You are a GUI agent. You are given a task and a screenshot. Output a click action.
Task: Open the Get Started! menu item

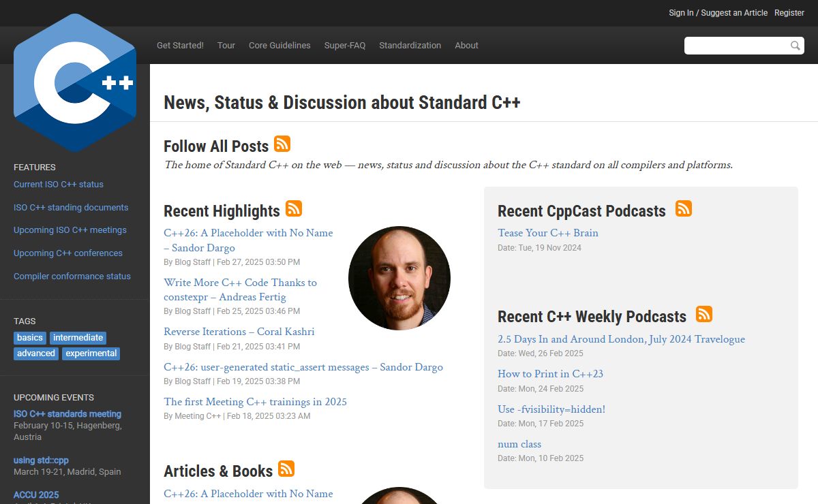pyautogui.click(x=180, y=46)
